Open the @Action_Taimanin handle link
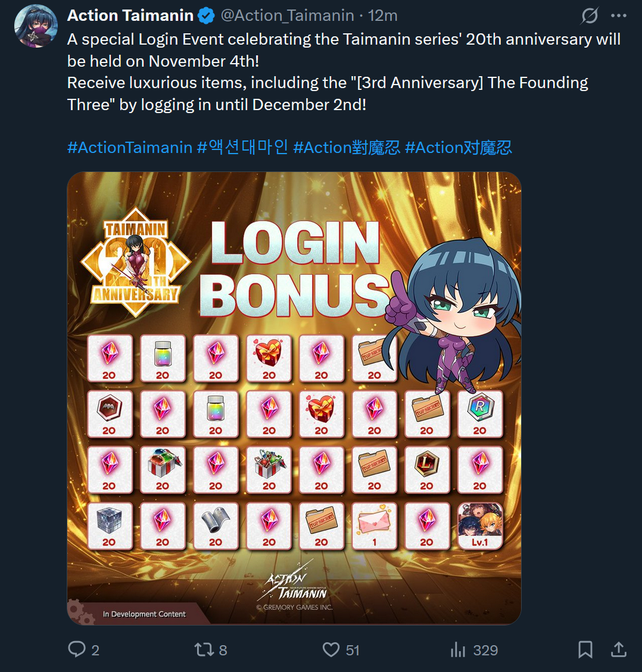 pyautogui.click(x=287, y=15)
